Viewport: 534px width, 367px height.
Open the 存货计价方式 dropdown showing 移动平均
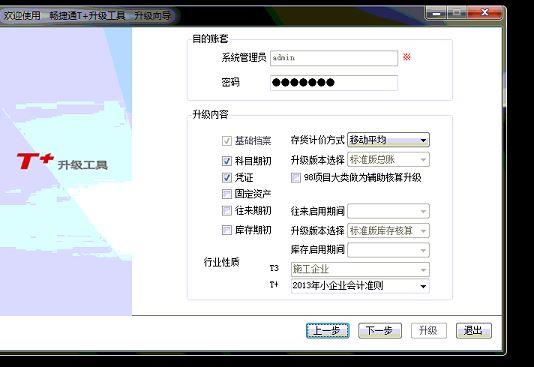(388, 140)
